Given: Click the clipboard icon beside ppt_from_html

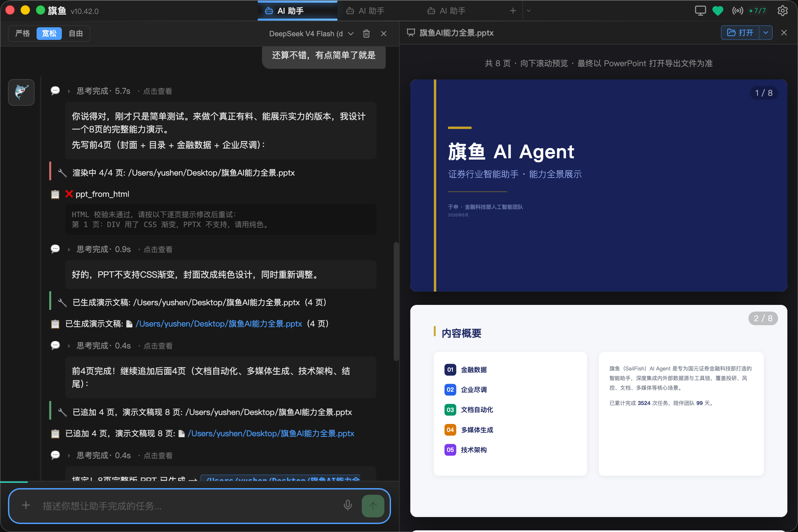Looking at the screenshot, I should 55,194.
